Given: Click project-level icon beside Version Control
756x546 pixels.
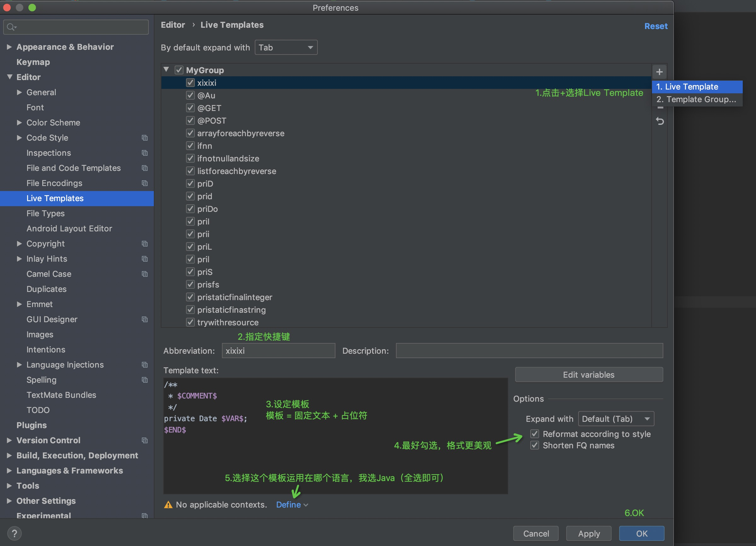Looking at the screenshot, I should pyautogui.click(x=145, y=440).
